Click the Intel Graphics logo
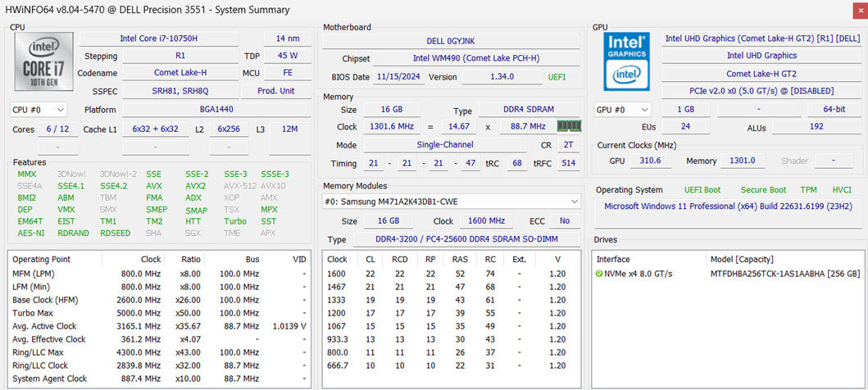This screenshot has height=390, width=868. coord(627,61)
